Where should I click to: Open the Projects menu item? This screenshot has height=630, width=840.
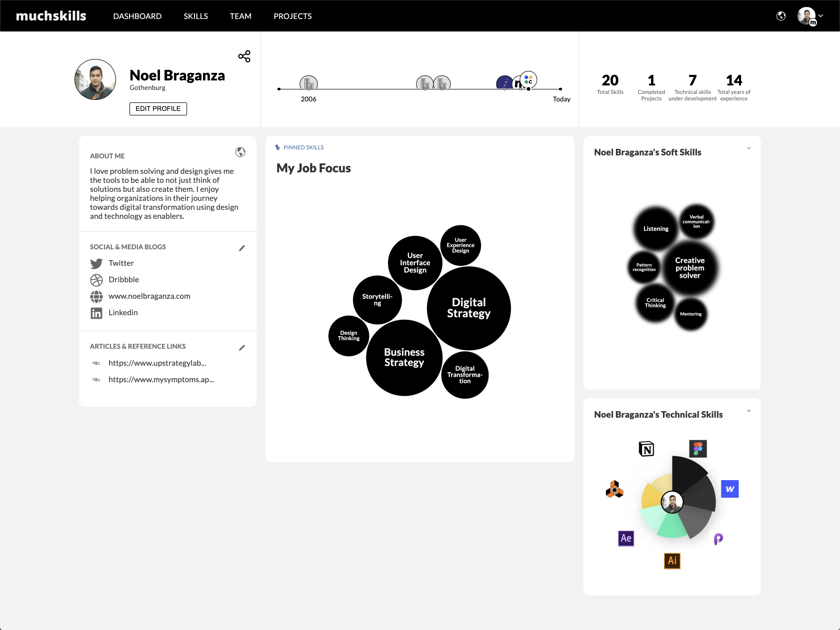pos(292,16)
